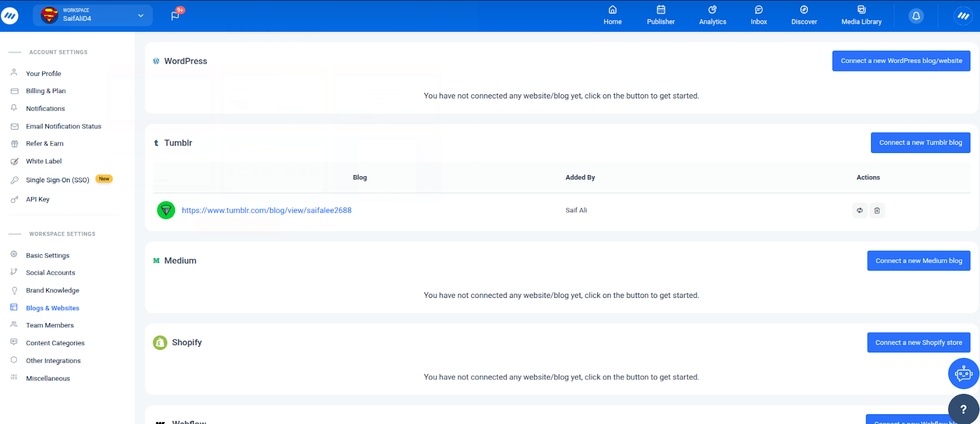Image resolution: width=980 pixels, height=424 pixels.
Task: Go to Home in top navigation
Action: [x=612, y=16]
